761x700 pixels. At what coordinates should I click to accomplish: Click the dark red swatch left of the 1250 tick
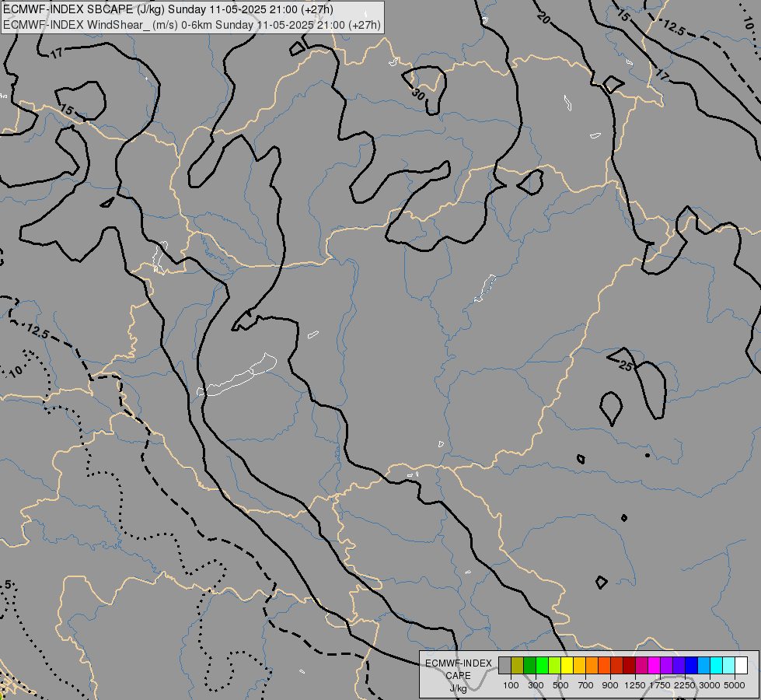click(630, 666)
